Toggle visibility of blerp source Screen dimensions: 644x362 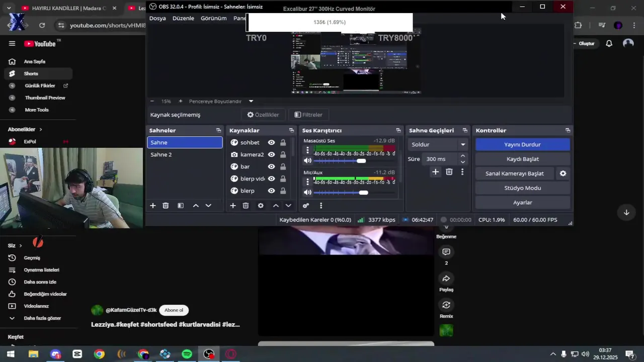[x=271, y=191]
